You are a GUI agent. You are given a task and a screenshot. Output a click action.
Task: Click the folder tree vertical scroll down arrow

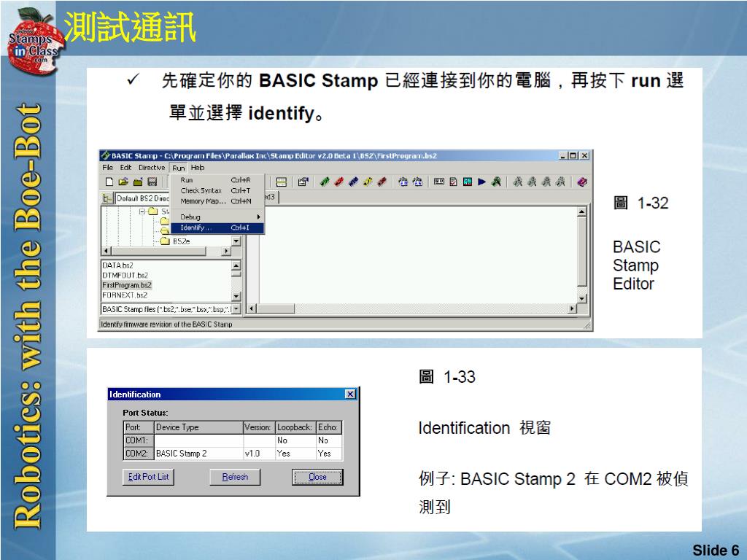point(236,241)
